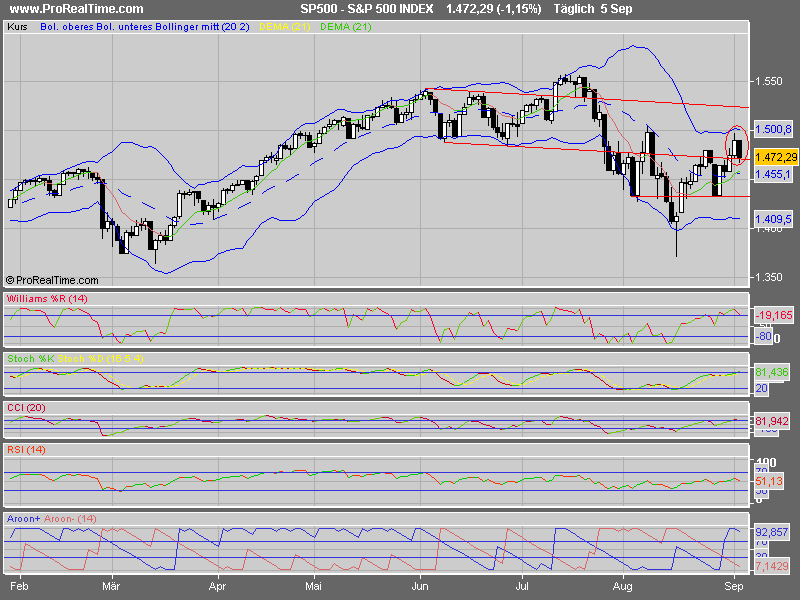800x600 pixels.
Task: Select the yellow DEMA (21) legend label
Action: coord(285,27)
